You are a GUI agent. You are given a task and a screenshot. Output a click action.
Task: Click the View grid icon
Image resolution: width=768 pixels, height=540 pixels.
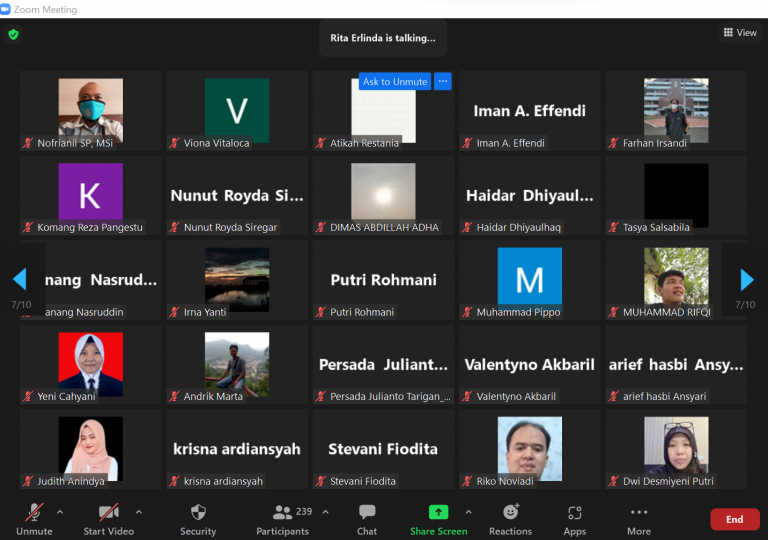point(728,32)
